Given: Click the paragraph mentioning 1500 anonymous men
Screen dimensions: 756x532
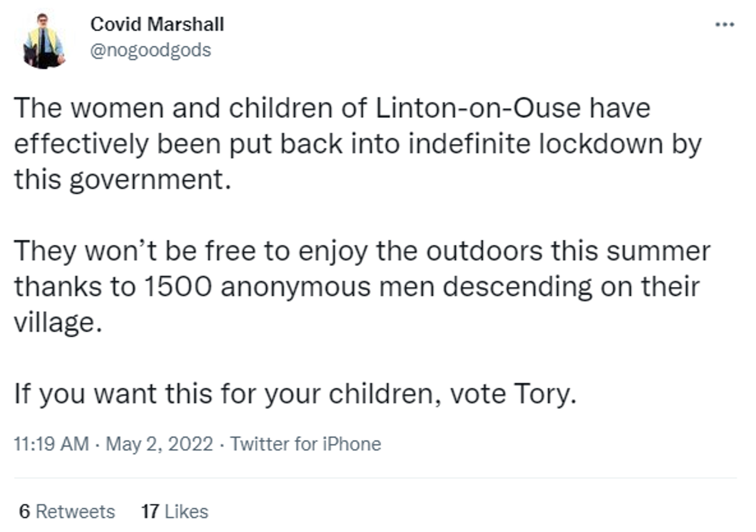Looking at the screenshot, I should [362, 286].
